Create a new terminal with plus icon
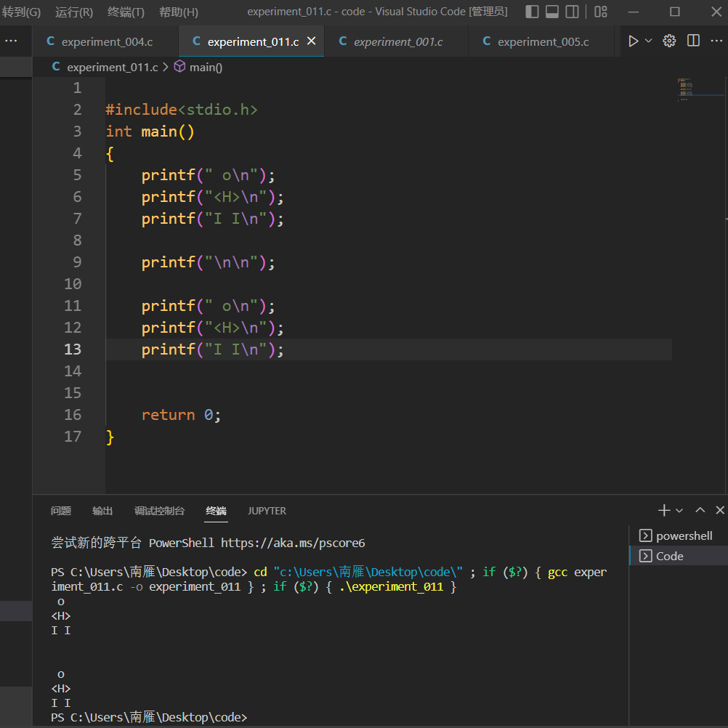Viewport: 728px width, 728px height. pos(663,511)
